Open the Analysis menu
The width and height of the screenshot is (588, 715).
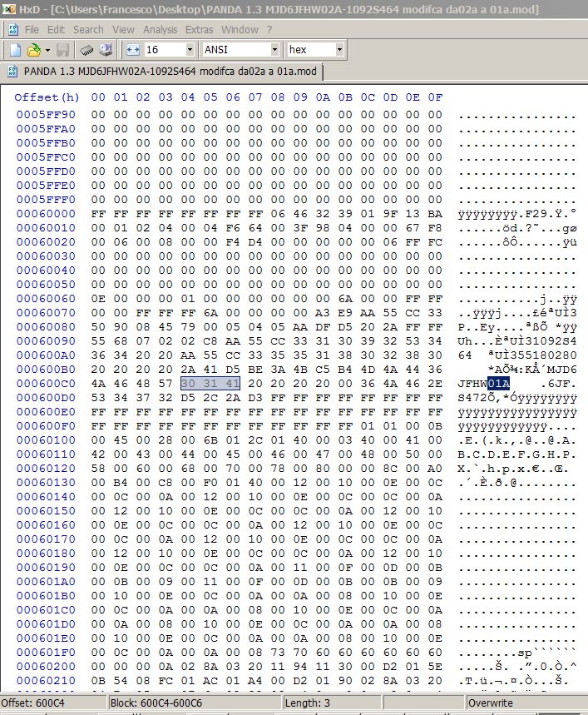coord(161,30)
